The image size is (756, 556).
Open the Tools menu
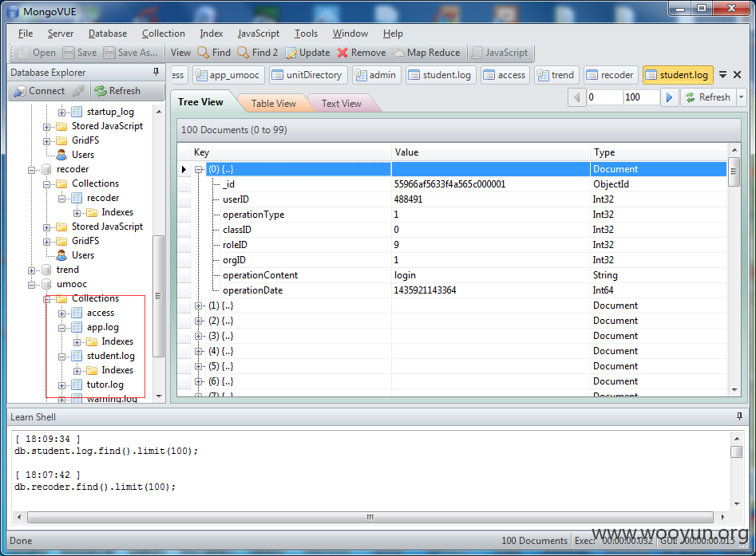point(307,34)
